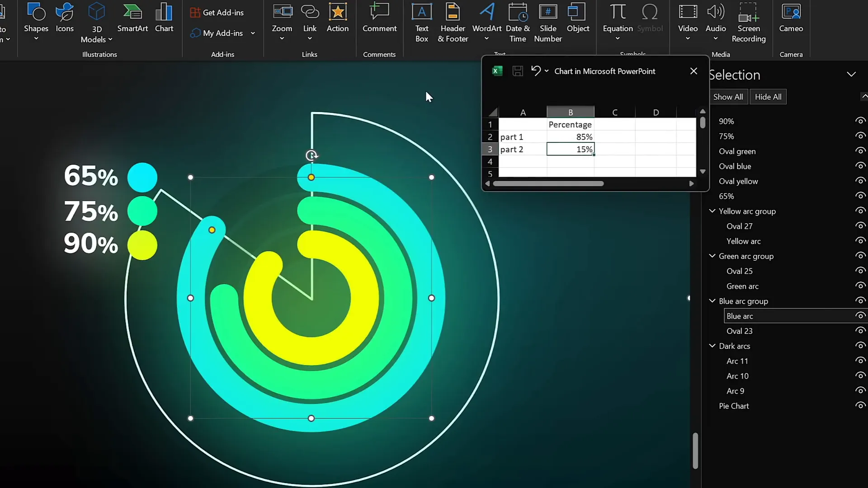Click the Show All button
868x488 pixels.
point(728,96)
